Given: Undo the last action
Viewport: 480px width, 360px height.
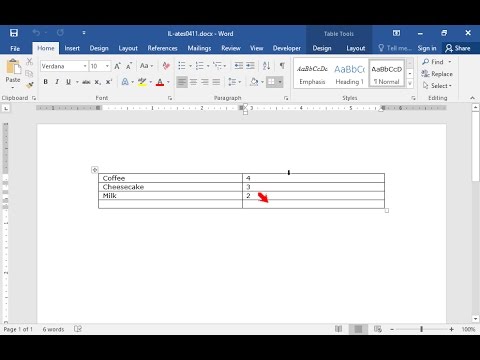Looking at the screenshot, I should click(36, 33).
